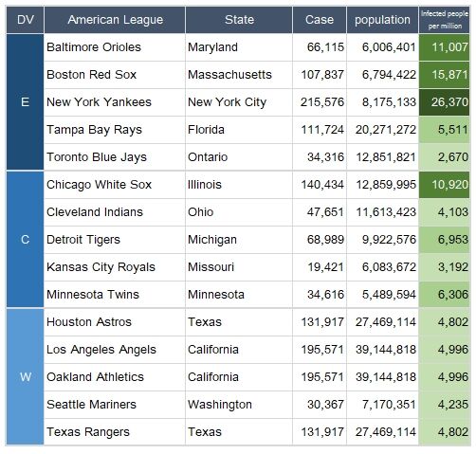Image resolution: width=476 pixels, height=454 pixels.
Task: Select the population value 5,489,594
Action: point(382,295)
